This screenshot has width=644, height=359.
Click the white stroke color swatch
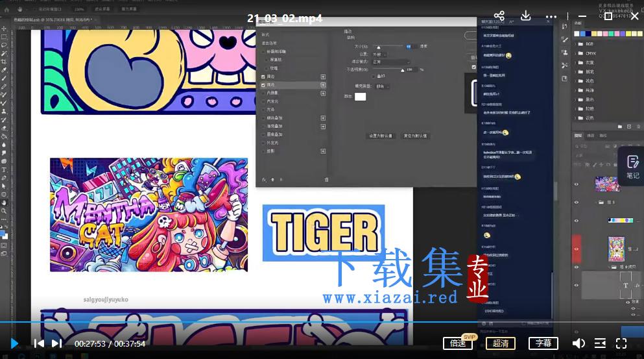(360, 97)
